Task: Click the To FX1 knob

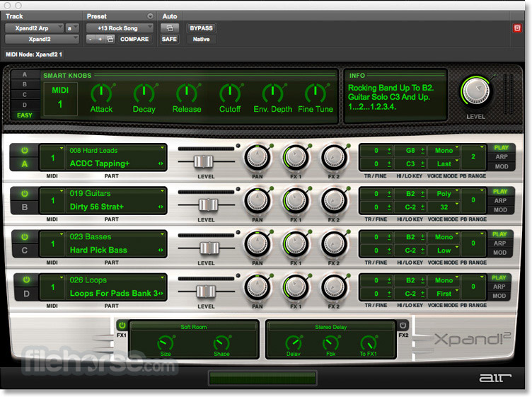Action: coord(369,343)
